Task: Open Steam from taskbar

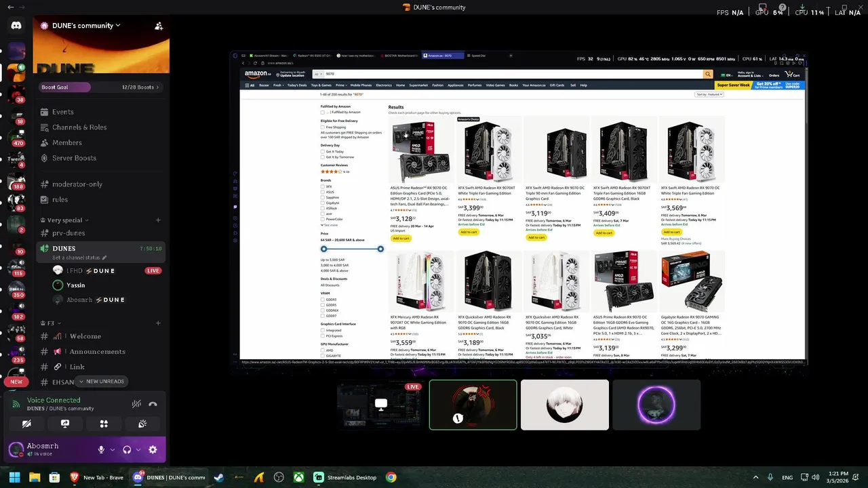Action: [x=218, y=477]
